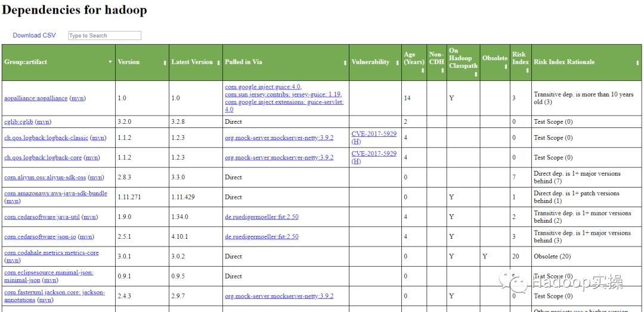This screenshot has width=644, height=312.
Task: Open com.codahale.metrics:metrics-core link
Action: coord(51,252)
